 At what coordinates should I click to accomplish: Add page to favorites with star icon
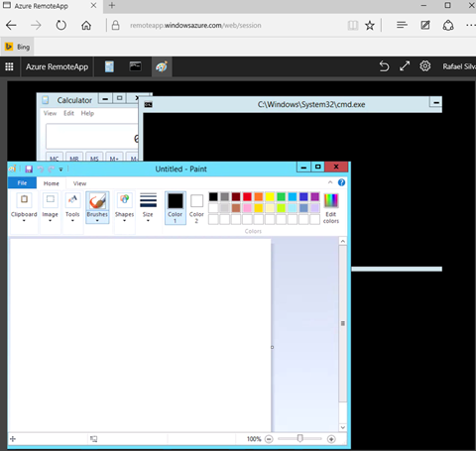coord(370,26)
